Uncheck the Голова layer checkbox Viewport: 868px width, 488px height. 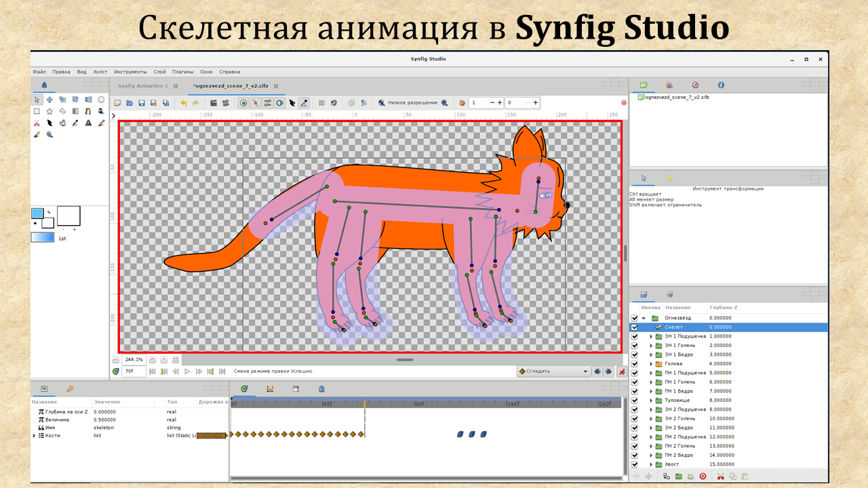click(635, 364)
